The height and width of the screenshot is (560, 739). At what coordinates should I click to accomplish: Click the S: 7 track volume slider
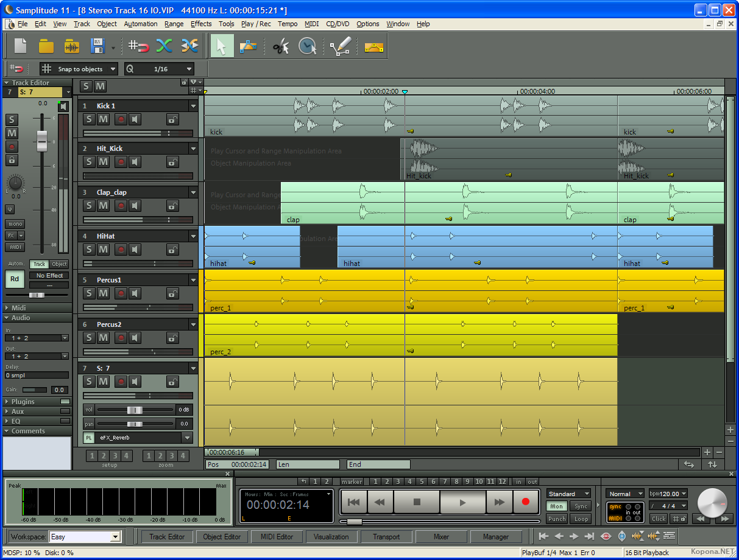pyautogui.click(x=135, y=410)
